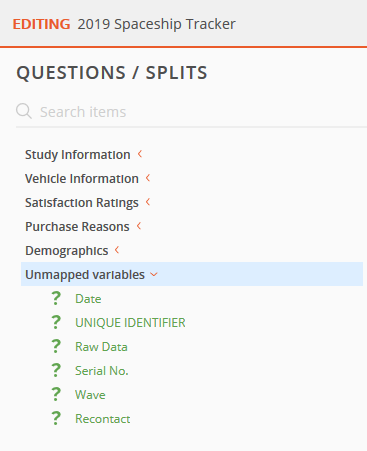Expand Satisfaction Ratings chevron arrow
This screenshot has width=367, height=451.
click(148, 202)
